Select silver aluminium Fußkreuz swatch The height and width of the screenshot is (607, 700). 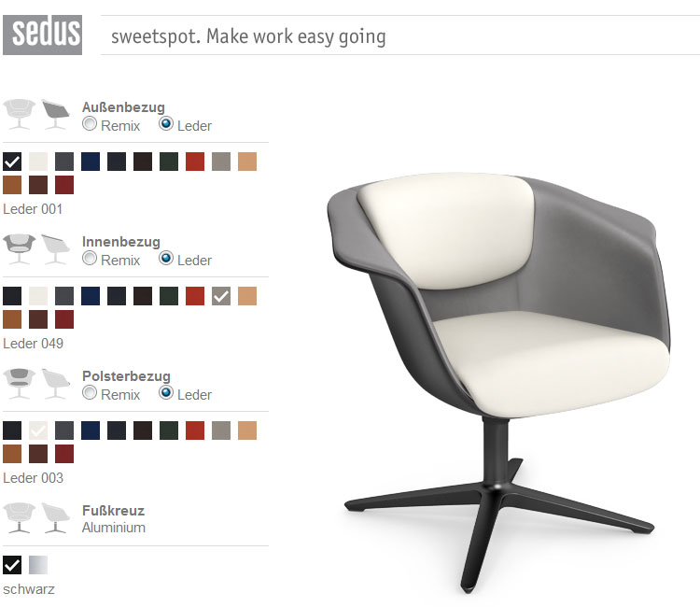pyautogui.click(x=38, y=565)
